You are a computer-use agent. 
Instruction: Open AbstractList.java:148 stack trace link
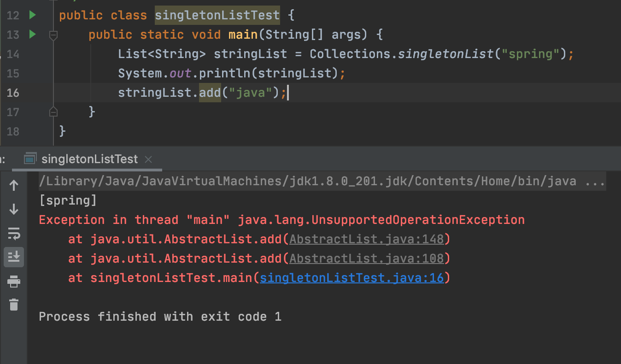[x=366, y=239]
